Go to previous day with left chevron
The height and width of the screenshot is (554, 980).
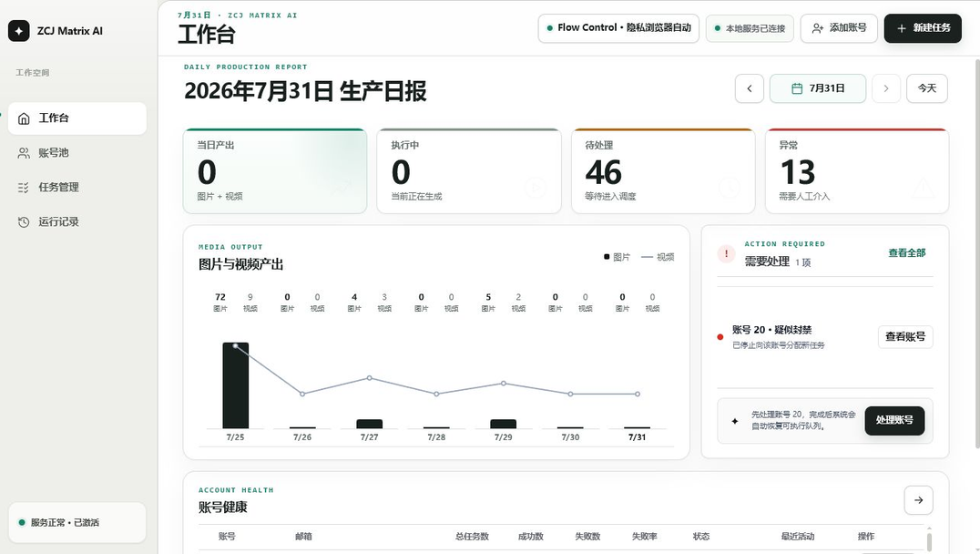[x=750, y=88]
